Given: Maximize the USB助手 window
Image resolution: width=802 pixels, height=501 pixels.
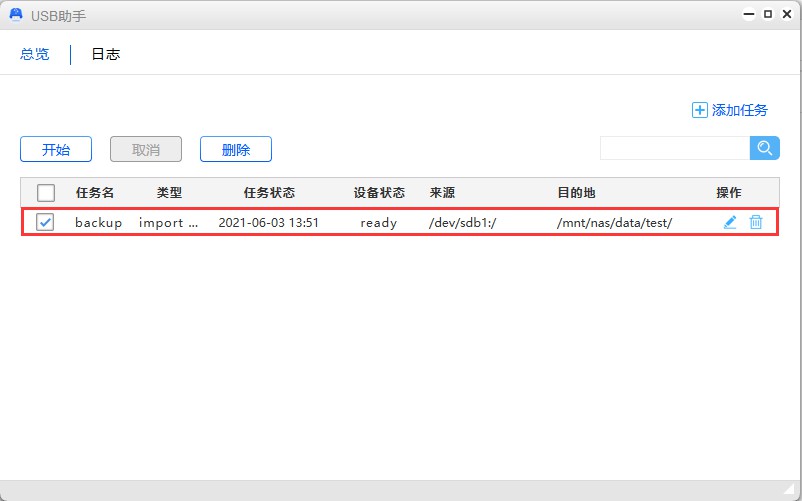Looking at the screenshot, I should point(768,15).
